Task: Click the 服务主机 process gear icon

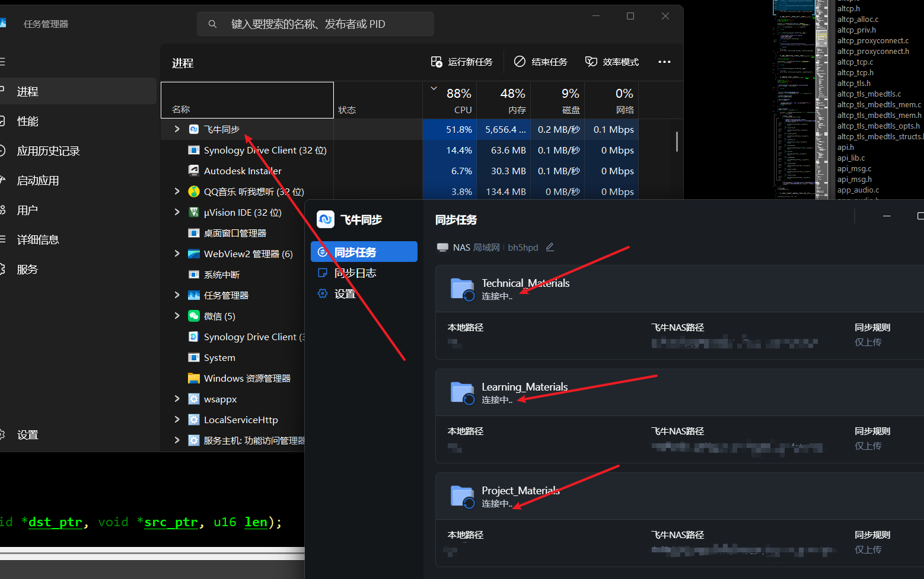Action: click(194, 440)
